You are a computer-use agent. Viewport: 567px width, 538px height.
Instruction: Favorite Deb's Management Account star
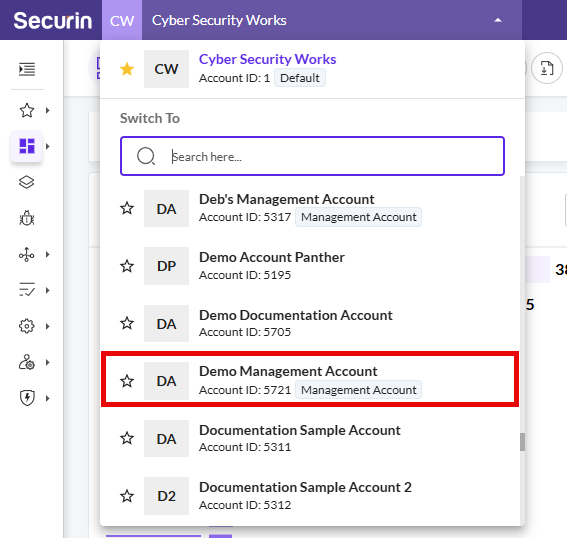point(127,209)
